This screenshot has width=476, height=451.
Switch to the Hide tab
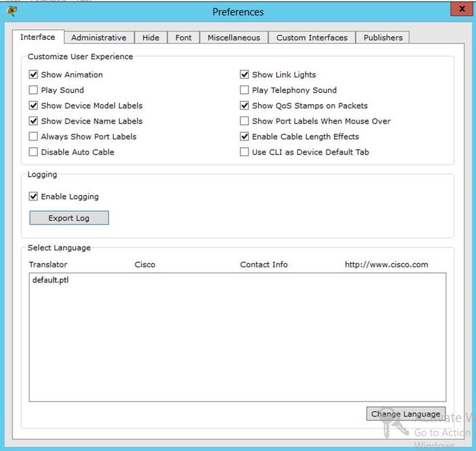point(151,38)
